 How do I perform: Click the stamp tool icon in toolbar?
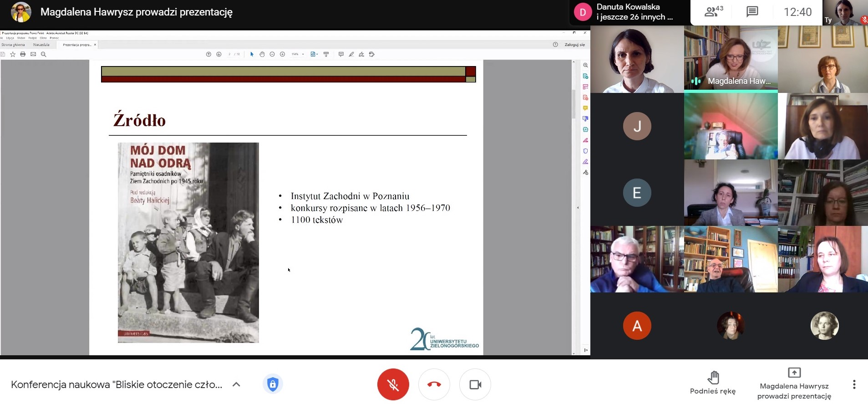372,54
